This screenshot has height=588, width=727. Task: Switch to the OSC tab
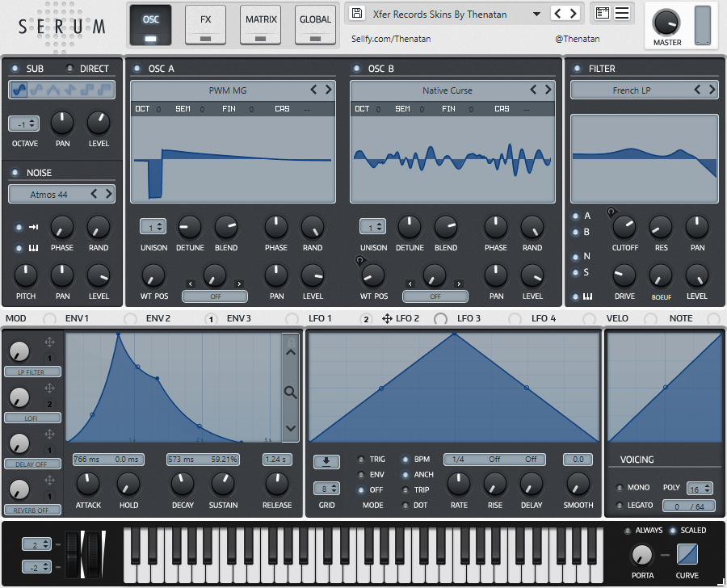(151, 26)
